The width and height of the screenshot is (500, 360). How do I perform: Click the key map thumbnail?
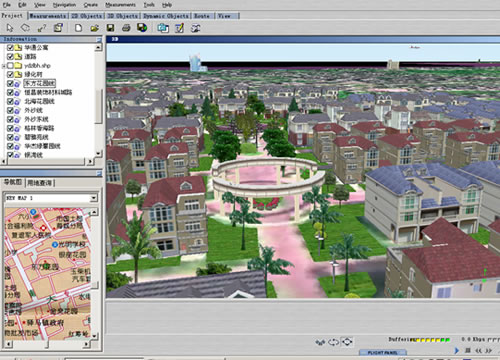tap(48, 273)
